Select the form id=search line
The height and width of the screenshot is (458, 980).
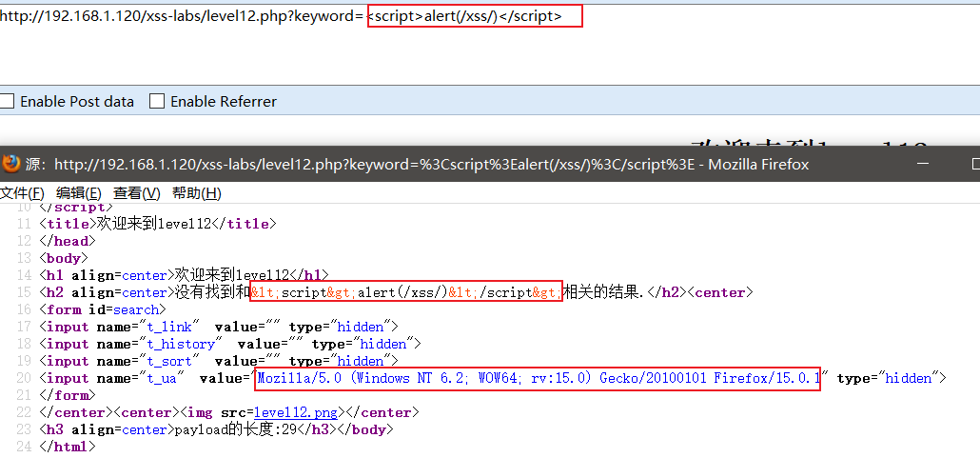click(103, 309)
